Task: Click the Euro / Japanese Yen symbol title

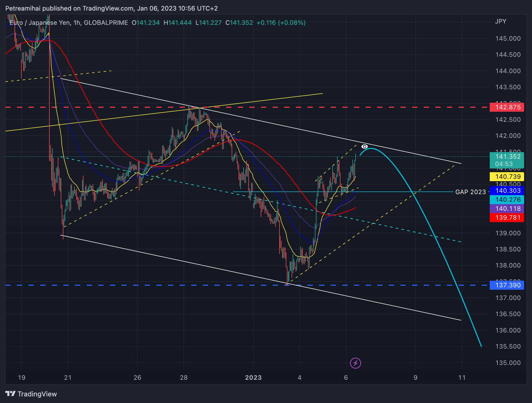Action: [x=40, y=23]
